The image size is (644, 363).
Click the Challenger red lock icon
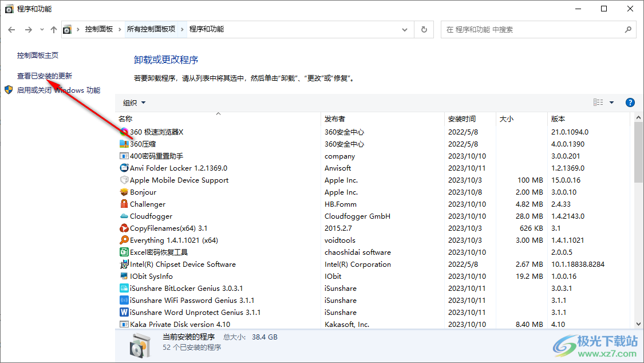(x=124, y=204)
